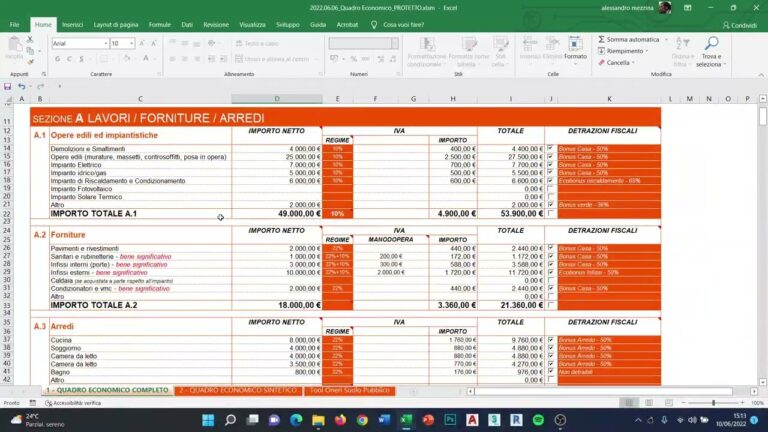Select column D header

point(277,99)
